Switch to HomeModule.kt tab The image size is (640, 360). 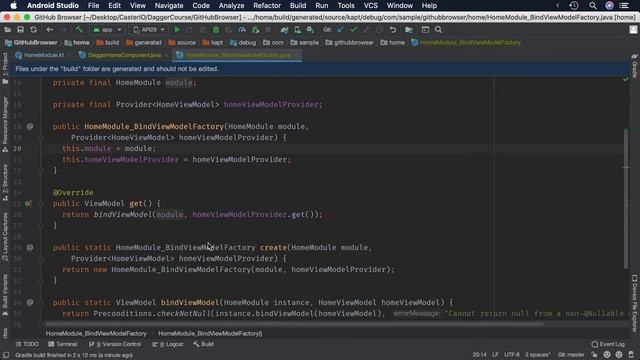tap(43, 55)
